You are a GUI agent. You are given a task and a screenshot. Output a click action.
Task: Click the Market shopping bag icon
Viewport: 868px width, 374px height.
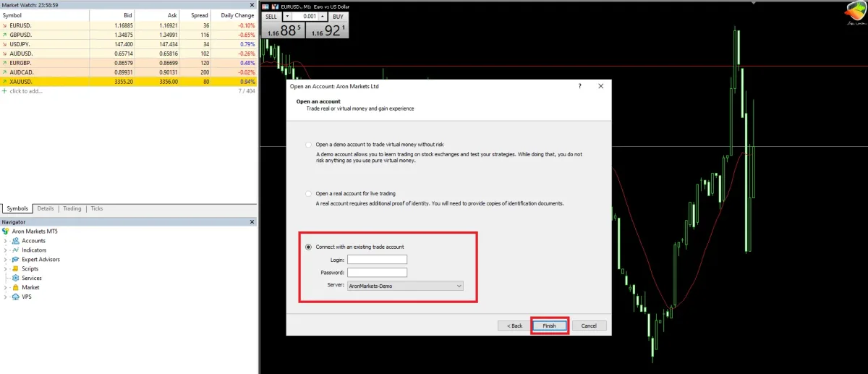point(16,288)
